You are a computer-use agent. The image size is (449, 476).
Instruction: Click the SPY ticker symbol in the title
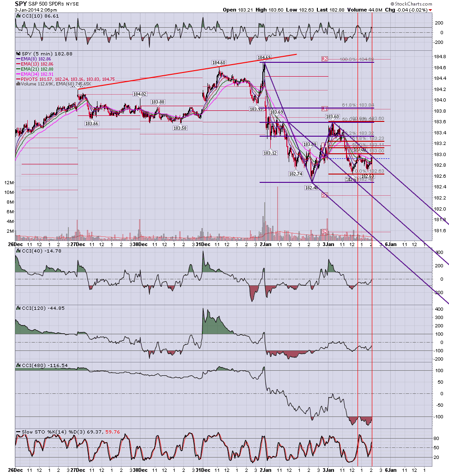pos(21,4)
